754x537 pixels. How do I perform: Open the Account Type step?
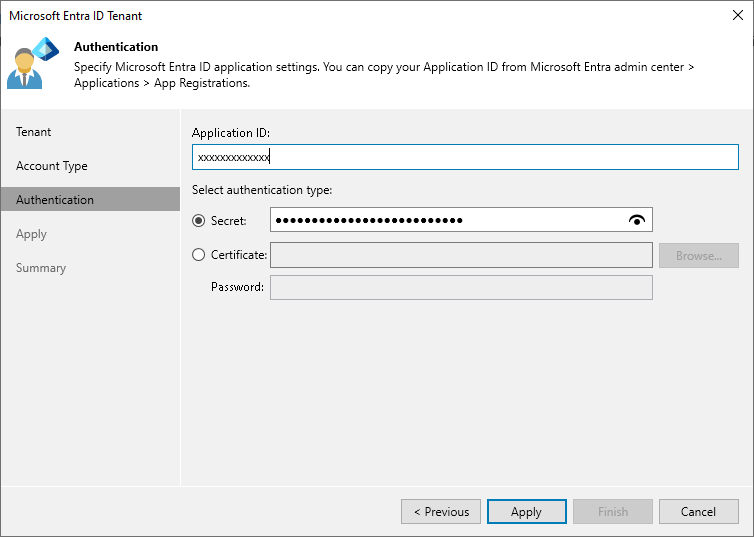(51, 166)
